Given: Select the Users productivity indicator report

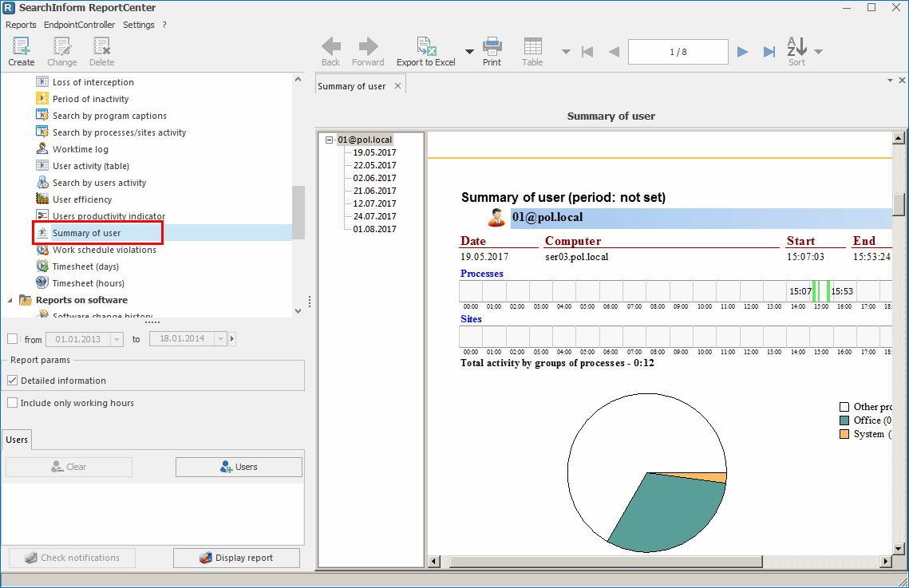Looking at the screenshot, I should coord(109,216).
